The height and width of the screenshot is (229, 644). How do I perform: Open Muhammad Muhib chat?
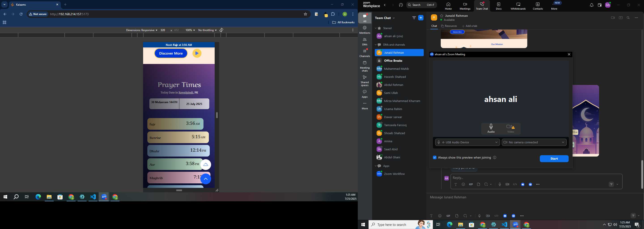[x=399, y=69]
